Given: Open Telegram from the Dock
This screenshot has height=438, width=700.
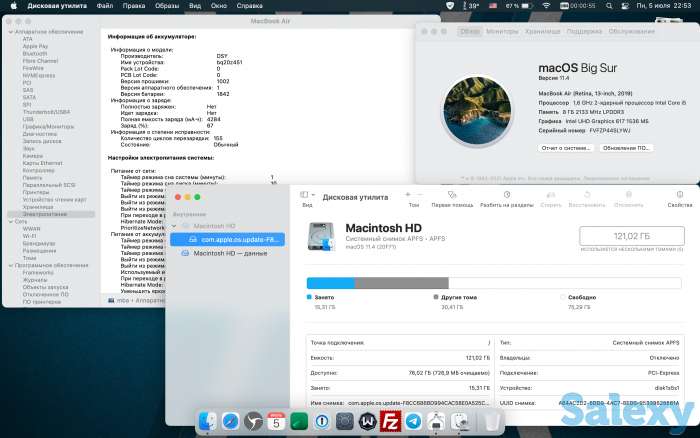Looking at the screenshot, I should tap(413, 421).
